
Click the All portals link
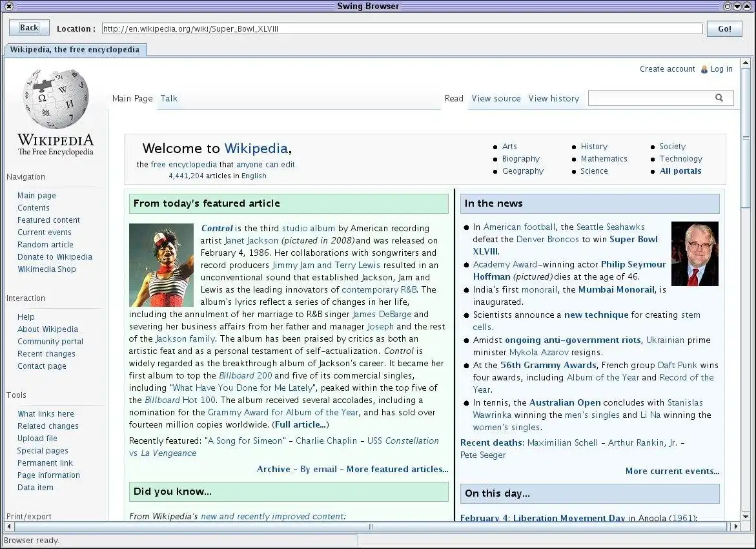[x=680, y=171]
